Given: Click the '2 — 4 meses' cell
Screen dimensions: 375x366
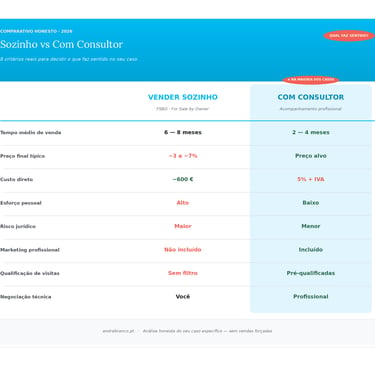Looking at the screenshot, I should tap(311, 132).
